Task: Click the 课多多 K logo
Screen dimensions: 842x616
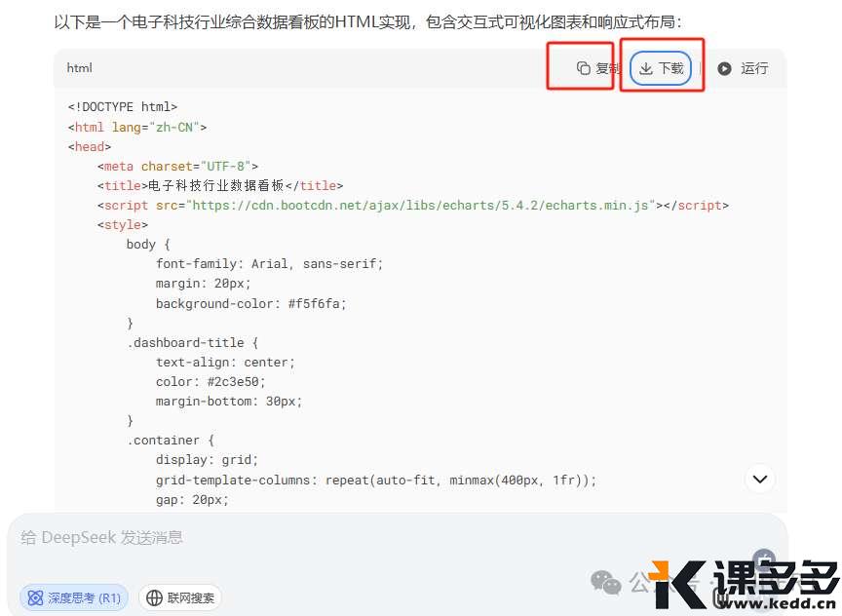Action: [678, 584]
